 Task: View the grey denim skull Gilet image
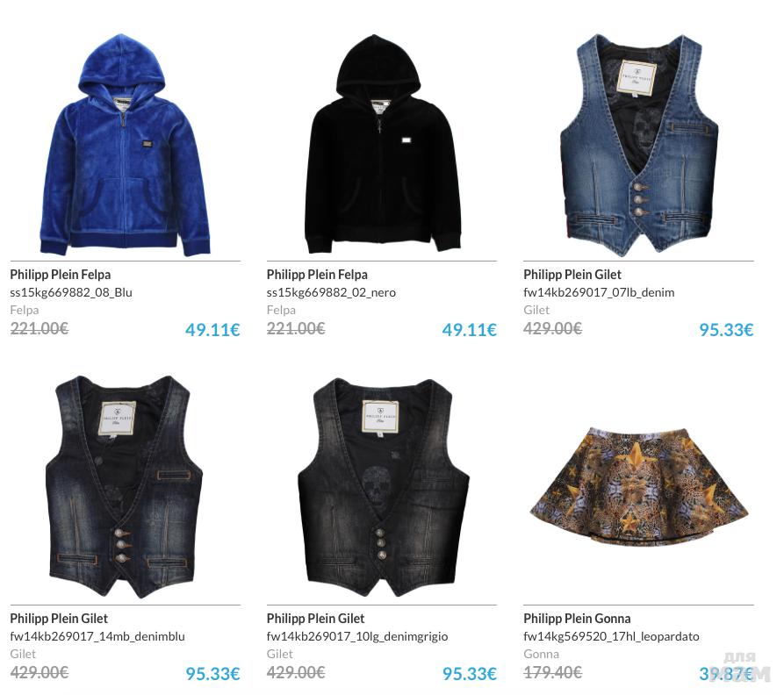(383, 487)
